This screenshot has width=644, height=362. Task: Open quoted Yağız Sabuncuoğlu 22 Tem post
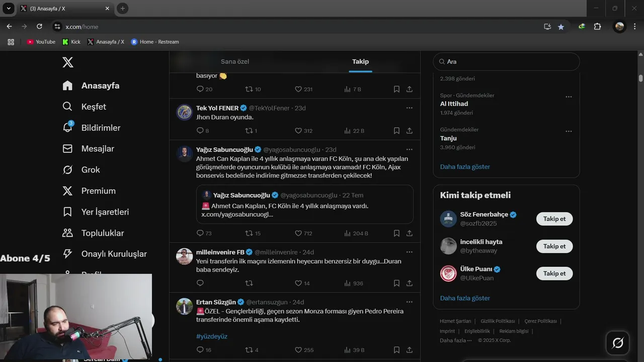[x=304, y=204]
